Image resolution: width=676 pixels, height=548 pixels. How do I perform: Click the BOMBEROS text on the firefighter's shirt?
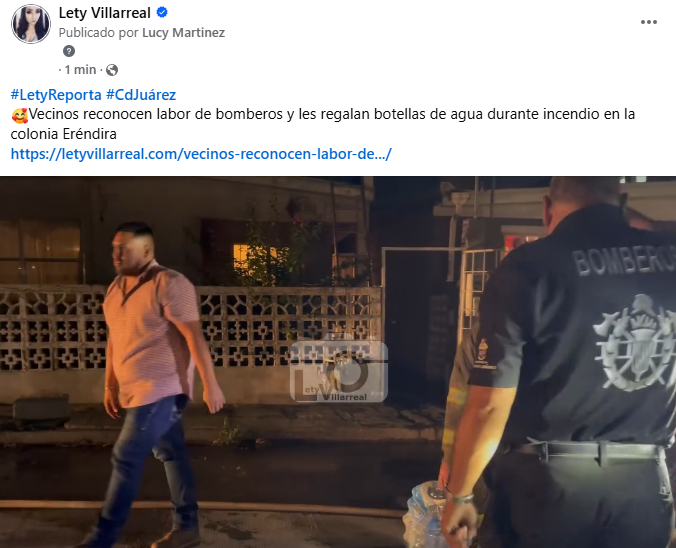click(x=624, y=260)
